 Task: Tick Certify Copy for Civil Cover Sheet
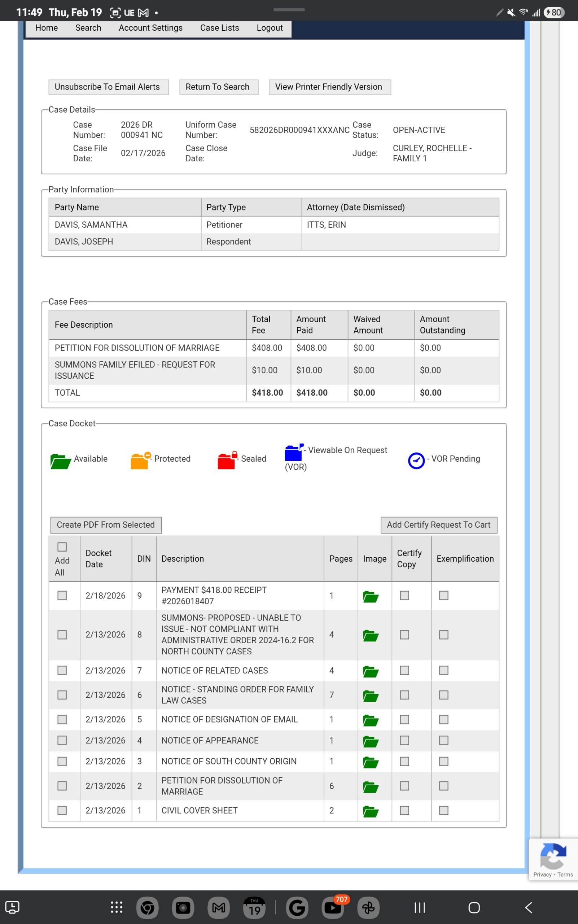[x=404, y=810]
